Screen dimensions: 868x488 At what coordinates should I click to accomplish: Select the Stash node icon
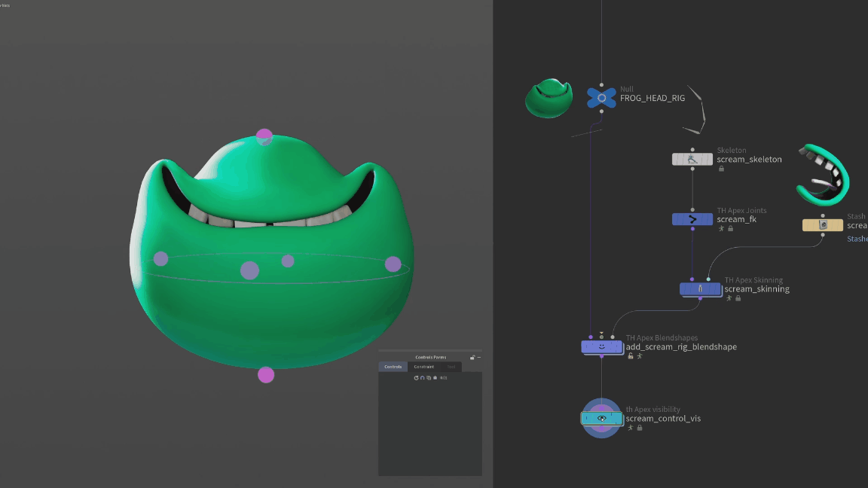pyautogui.click(x=823, y=224)
